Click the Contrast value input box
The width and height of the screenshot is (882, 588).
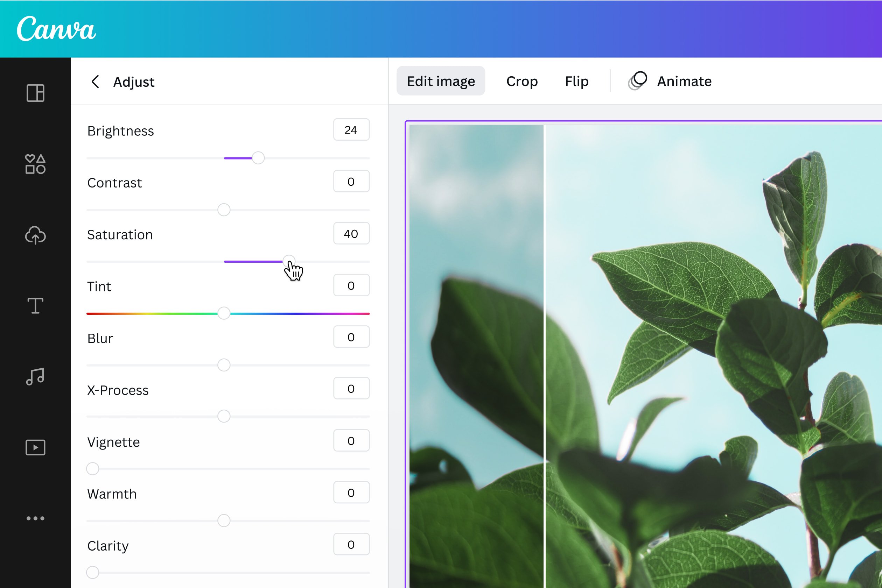(x=351, y=182)
